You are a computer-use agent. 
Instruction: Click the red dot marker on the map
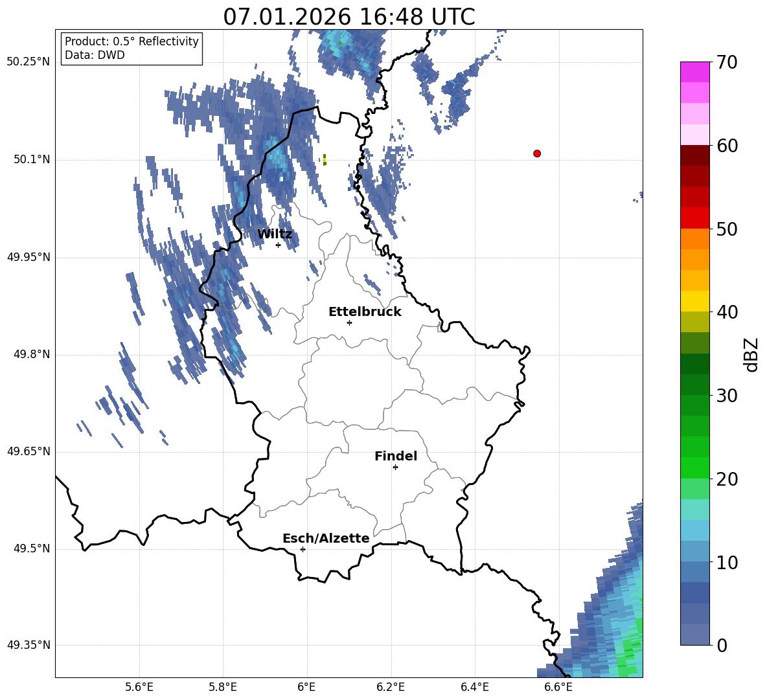(537, 153)
